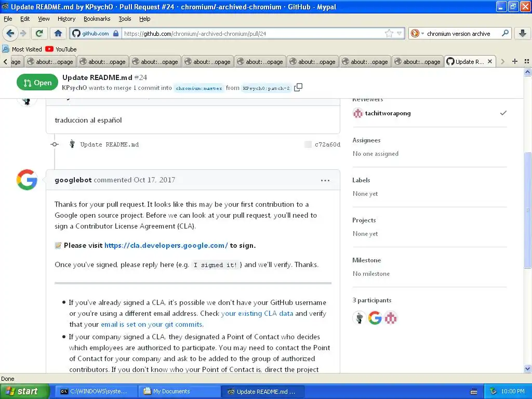
Task: Switch to C:\WINDOWS\syste... taskbar window
Action: [x=96, y=391]
